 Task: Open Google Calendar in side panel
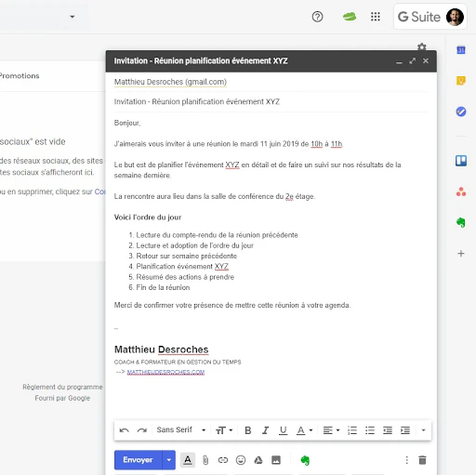click(461, 49)
